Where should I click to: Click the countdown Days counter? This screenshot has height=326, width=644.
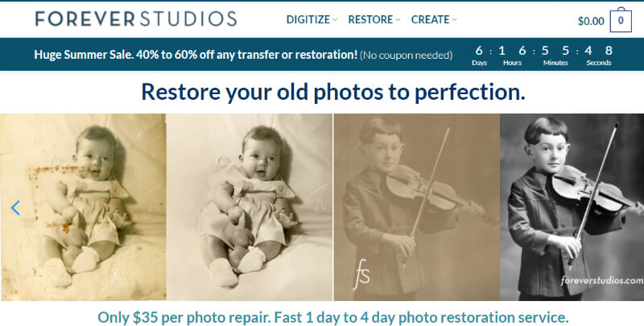tap(479, 56)
